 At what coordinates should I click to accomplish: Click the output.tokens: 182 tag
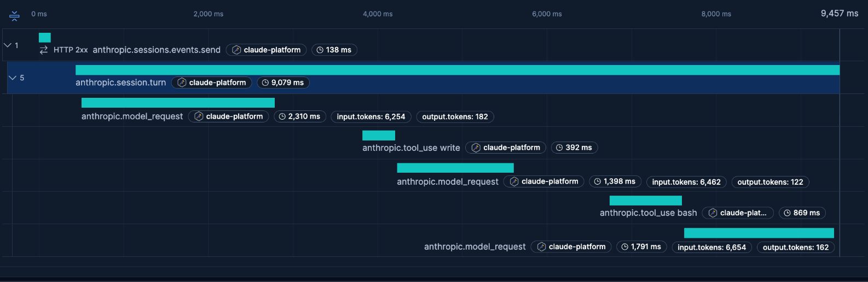coord(455,116)
